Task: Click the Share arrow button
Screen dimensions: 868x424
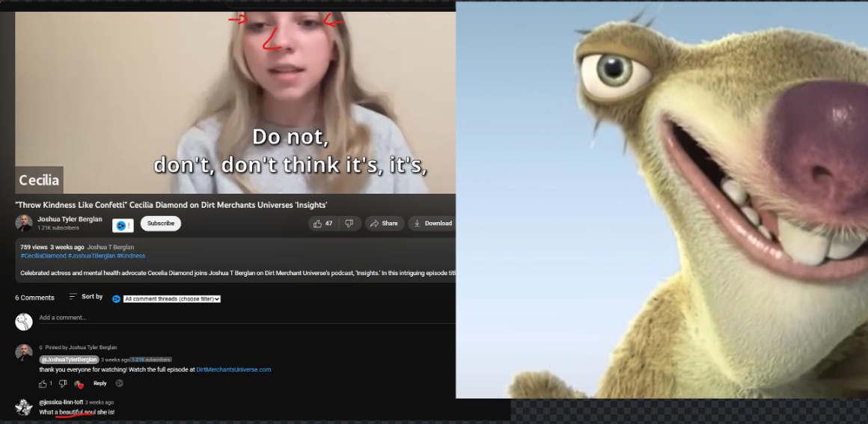Action: [x=384, y=224]
